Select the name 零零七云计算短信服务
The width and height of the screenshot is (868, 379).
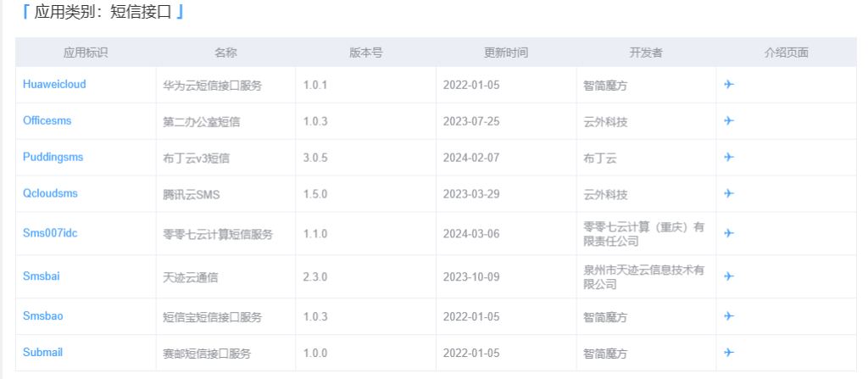pos(218,234)
